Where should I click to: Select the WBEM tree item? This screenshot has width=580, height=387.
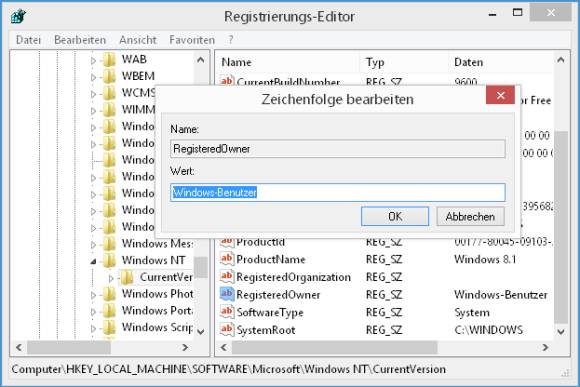pyautogui.click(x=138, y=76)
